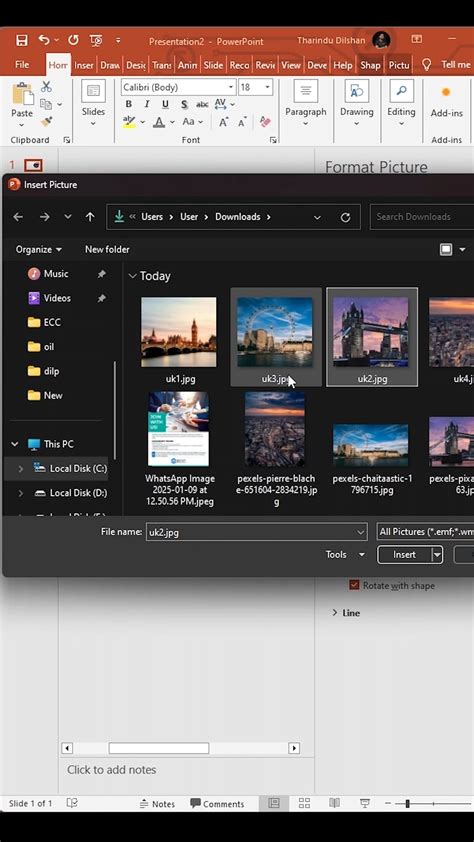Open the Paragraph group button
The height and width of the screenshot is (842, 474).
tap(305, 104)
